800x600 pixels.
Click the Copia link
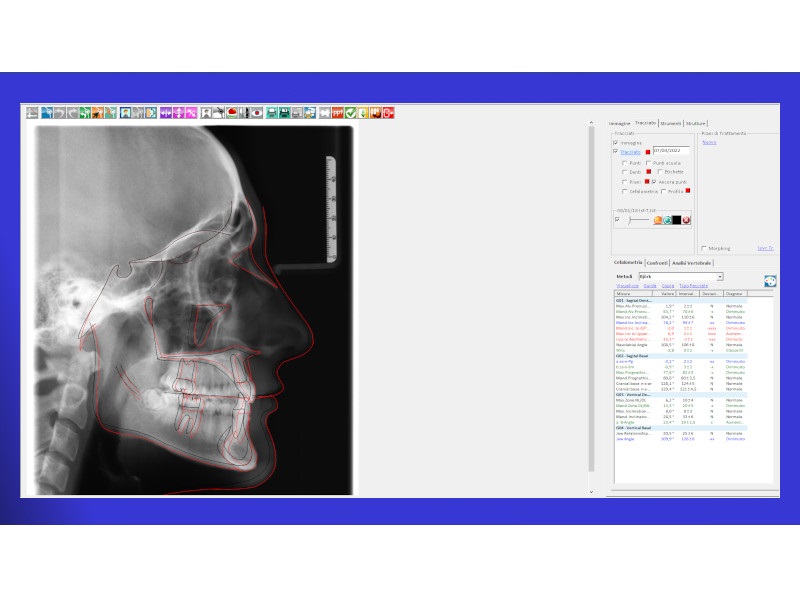(x=668, y=286)
